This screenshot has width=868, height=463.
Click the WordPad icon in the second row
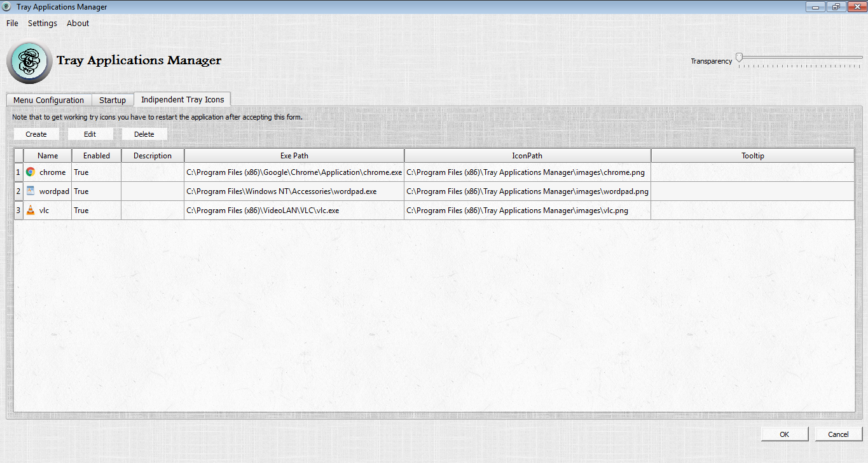coord(29,191)
